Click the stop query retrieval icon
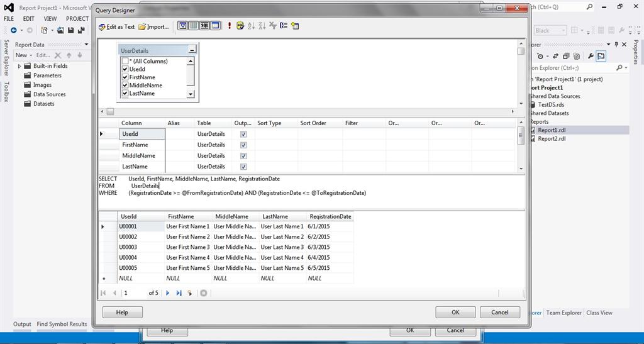 203,293
